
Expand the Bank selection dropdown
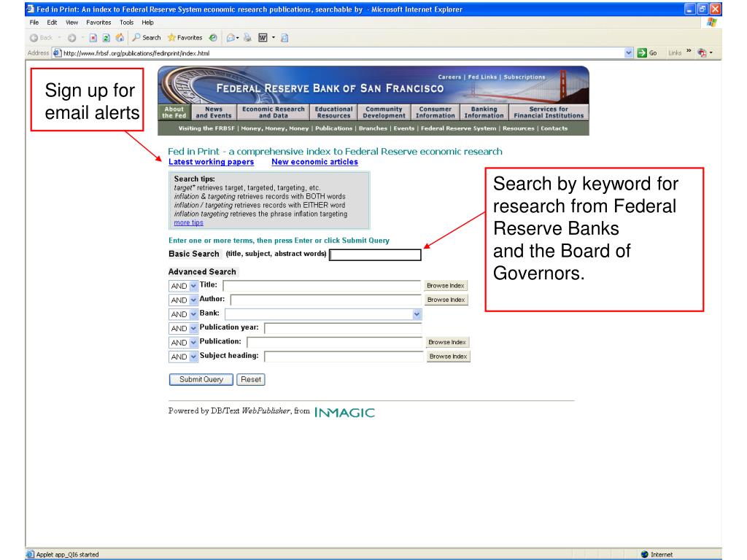coord(417,314)
